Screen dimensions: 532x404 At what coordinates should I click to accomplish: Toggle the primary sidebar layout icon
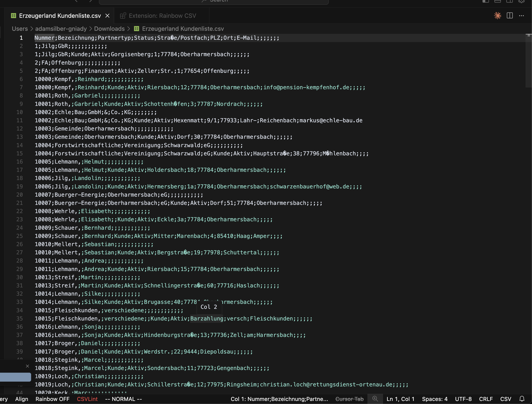tap(486, 1)
